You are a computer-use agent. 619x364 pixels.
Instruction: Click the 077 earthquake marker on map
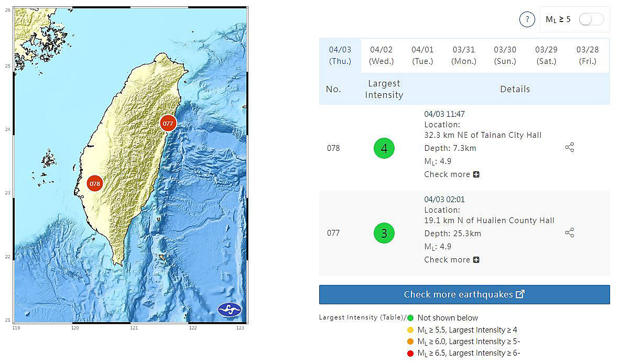point(168,124)
